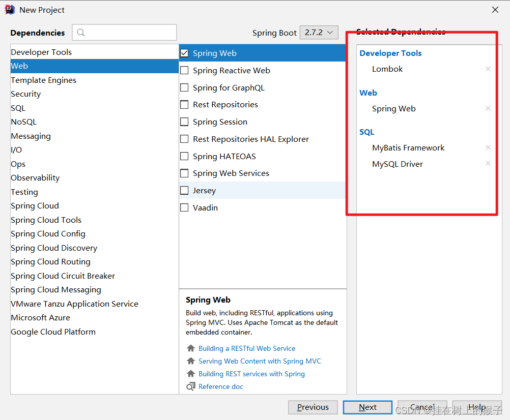510x420 pixels.
Task: Remove Spring Web from selected dependencies
Action: [x=488, y=108]
